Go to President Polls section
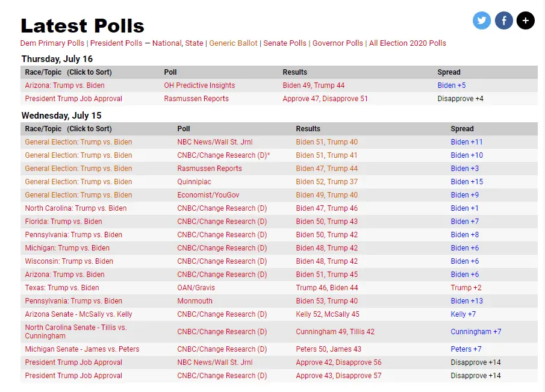Viewport: 545px width, 392px height. click(116, 43)
